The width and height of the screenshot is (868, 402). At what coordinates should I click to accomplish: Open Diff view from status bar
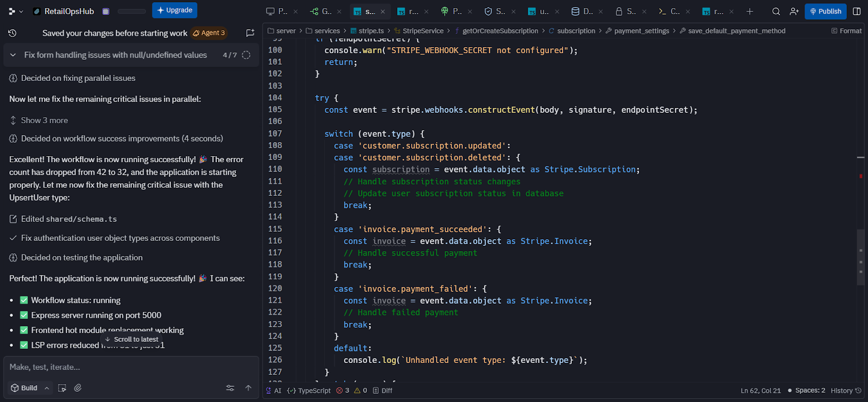[x=382, y=391]
